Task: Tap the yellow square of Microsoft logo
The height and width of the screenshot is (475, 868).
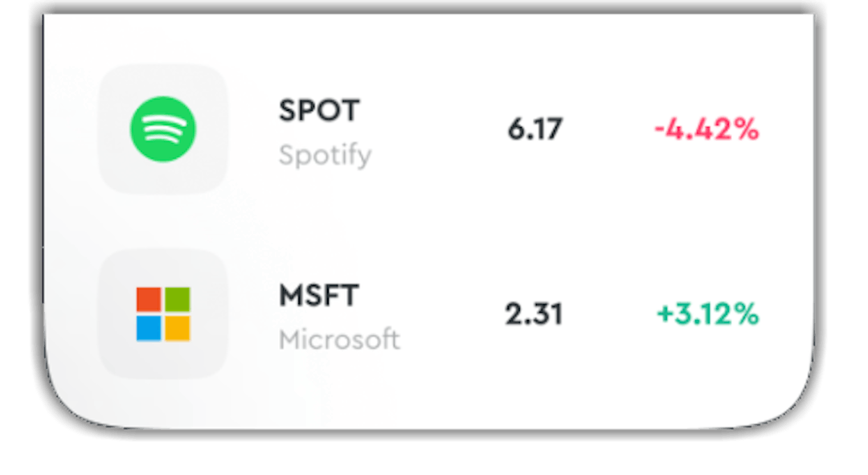Action: tap(178, 328)
